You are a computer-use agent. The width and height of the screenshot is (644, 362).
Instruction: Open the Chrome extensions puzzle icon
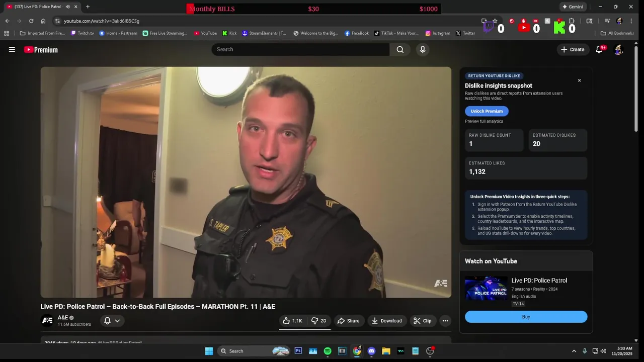[572, 21]
